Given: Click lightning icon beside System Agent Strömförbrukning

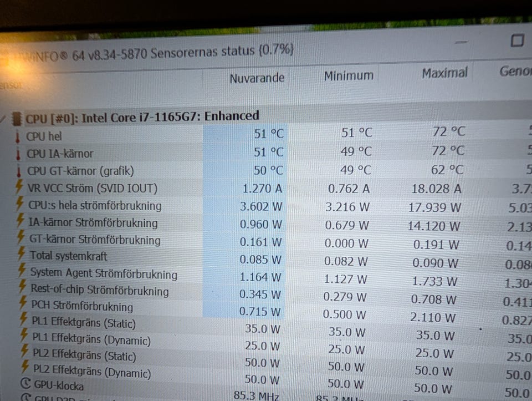Looking at the screenshot, I should pyautogui.click(x=22, y=270).
